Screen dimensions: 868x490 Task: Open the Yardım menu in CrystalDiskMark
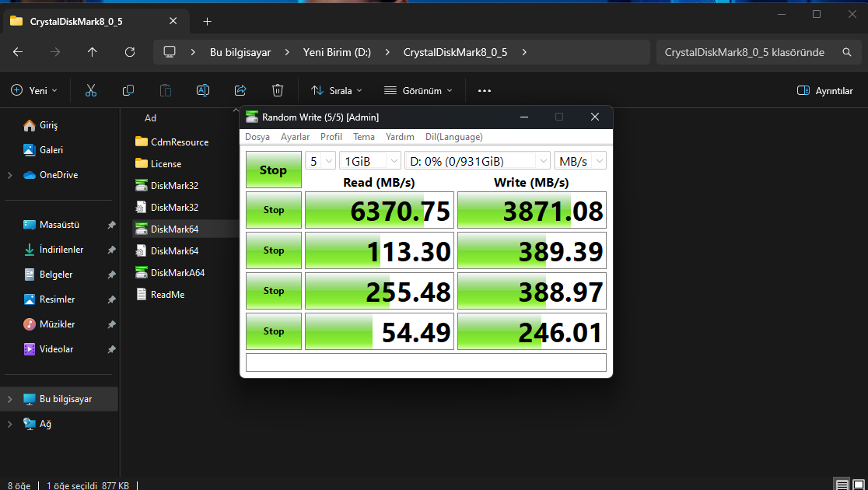coord(400,137)
